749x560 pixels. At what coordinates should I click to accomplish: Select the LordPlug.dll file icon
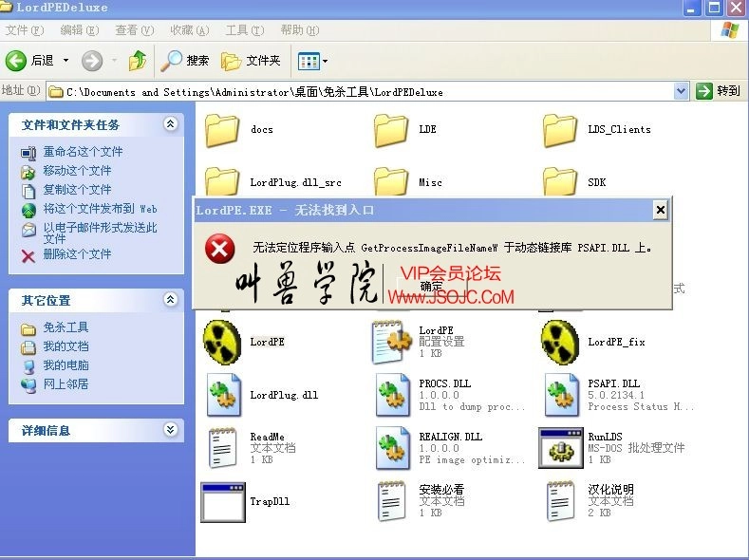click(x=223, y=395)
